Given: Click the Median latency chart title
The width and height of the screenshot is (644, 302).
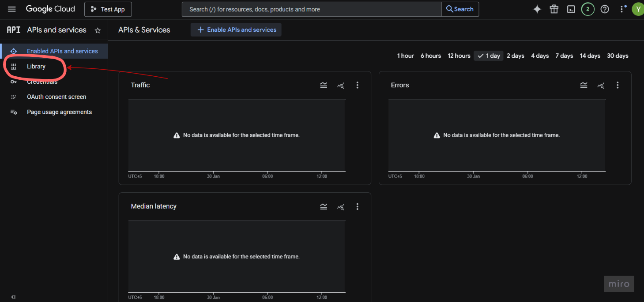Looking at the screenshot, I should (x=154, y=206).
